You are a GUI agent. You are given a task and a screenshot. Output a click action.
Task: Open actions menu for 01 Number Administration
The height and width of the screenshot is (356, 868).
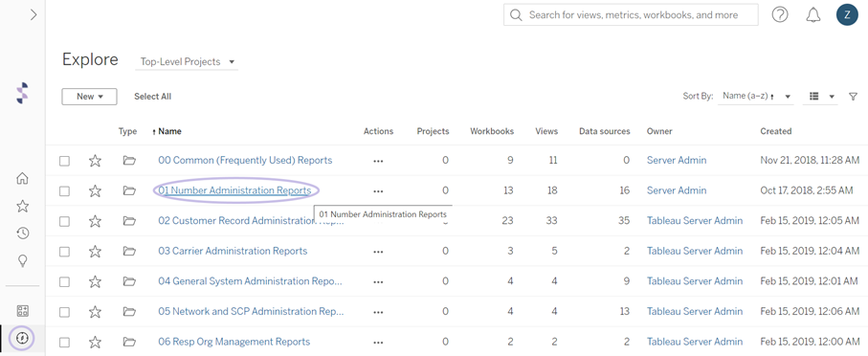pyautogui.click(x=378, y=191)
